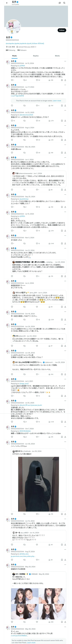Click the Grok icon in the header
The height and width of the screenshot is (644, 72).
(x=60, y=3)
